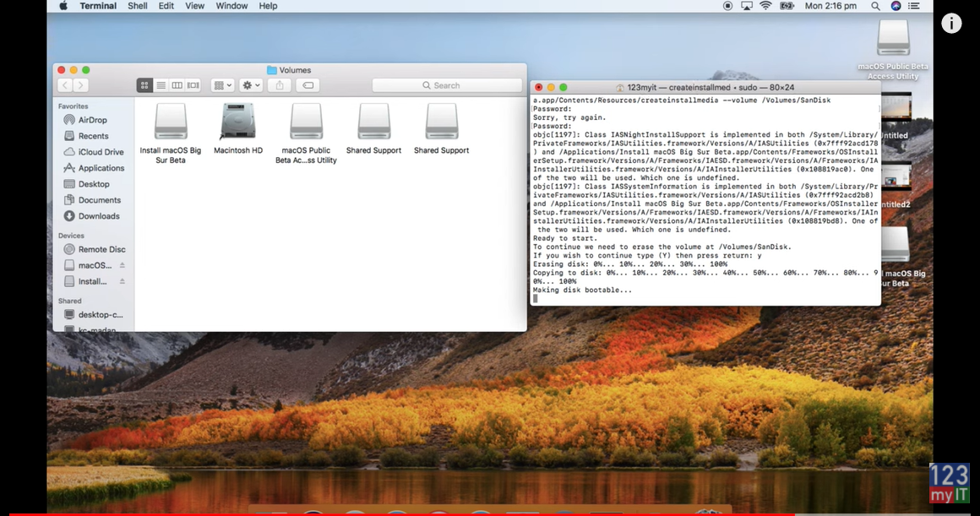Click the Volumes title folder icon

tap(272, 70)
